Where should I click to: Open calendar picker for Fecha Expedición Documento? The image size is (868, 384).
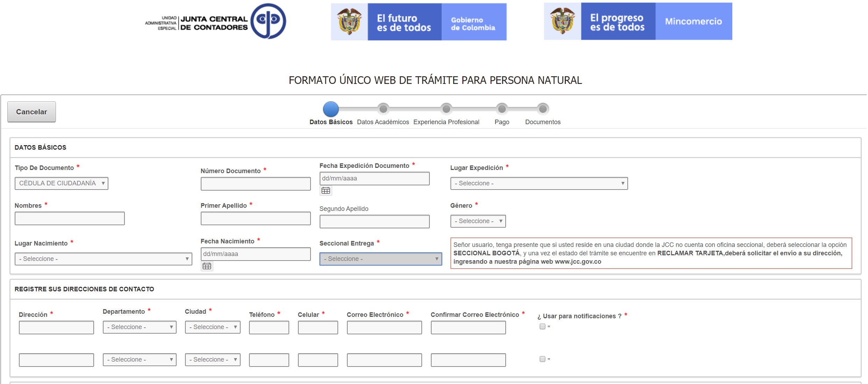[326, 191]
